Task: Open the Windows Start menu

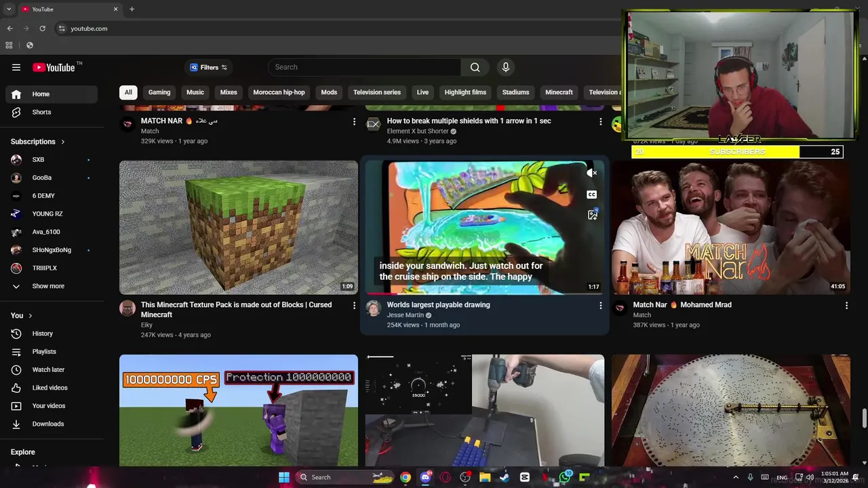Action: pyautogui.click(x=284, y=477)
